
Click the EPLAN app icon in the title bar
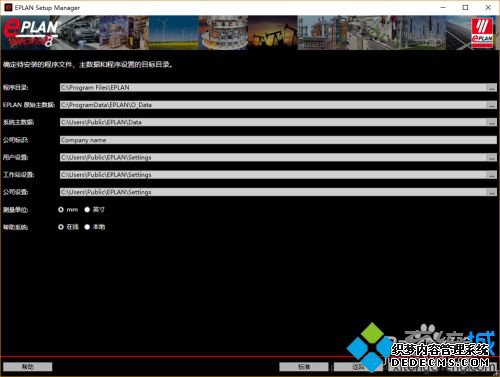coord(8,7)
